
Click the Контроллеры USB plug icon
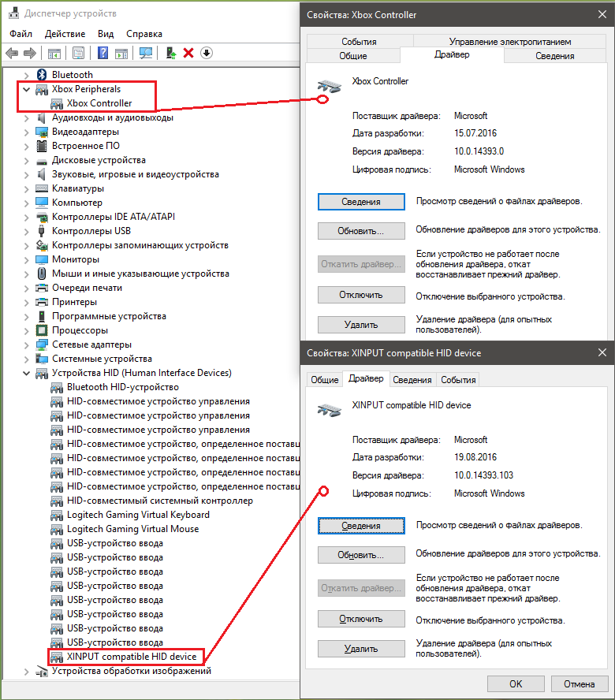[42, 231]
